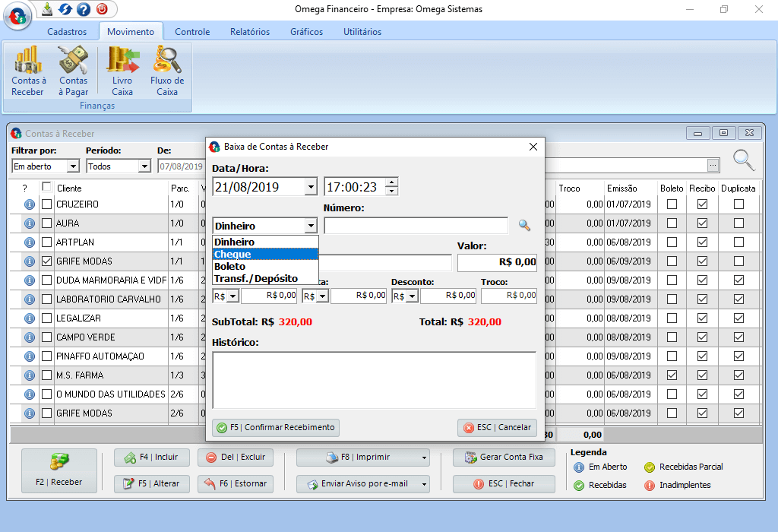Open the Período dropdown
778x532 pixels.
point(144,166)
